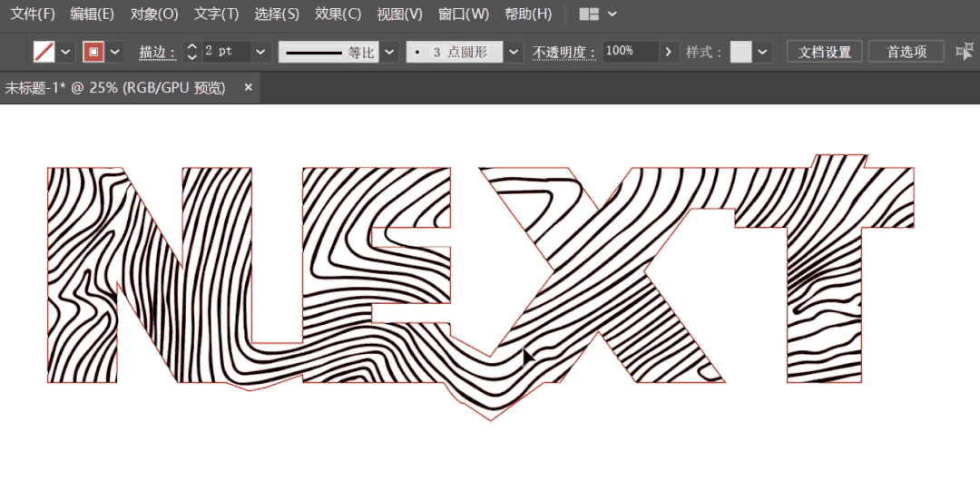The width and height of the screenshot is (980, 481).
Task: Open the 文件(F) menu
Action: click(34, 14)
